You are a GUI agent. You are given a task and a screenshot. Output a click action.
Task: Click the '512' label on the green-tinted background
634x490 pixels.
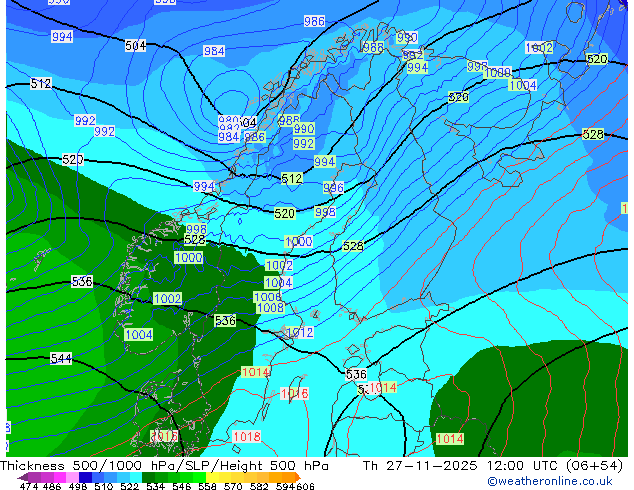click(292, 178)
